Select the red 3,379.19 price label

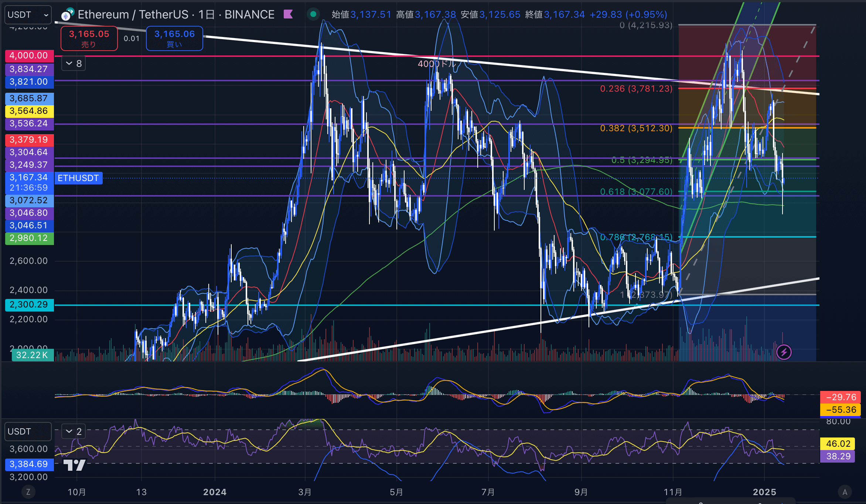point(30,140)
